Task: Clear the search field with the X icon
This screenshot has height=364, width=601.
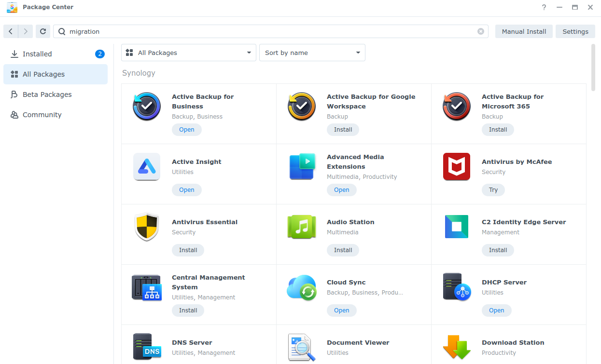Action: point(481,31)
